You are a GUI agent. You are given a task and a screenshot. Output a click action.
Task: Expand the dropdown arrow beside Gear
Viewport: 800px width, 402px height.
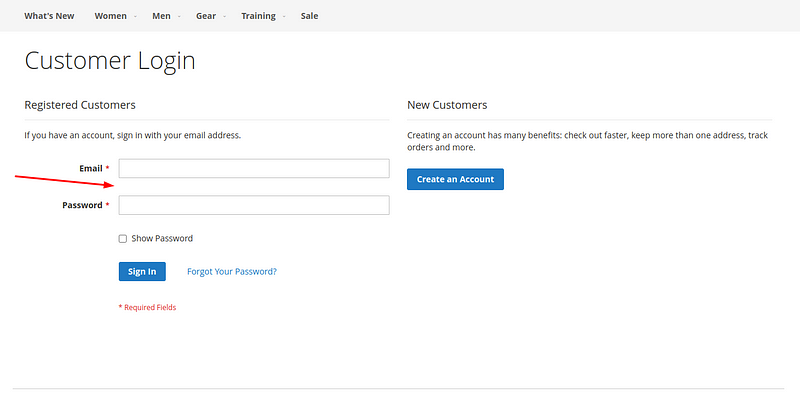click(x=225, y=16)
